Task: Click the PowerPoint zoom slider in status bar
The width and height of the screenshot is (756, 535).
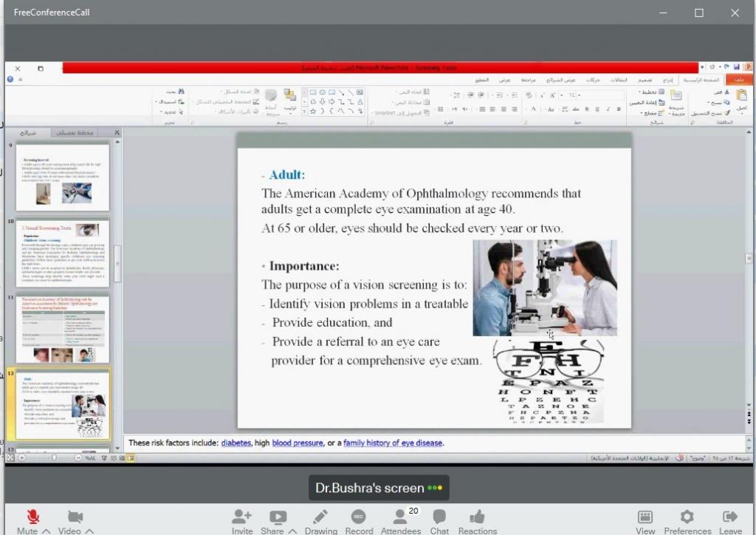Action: click(54, 458)
